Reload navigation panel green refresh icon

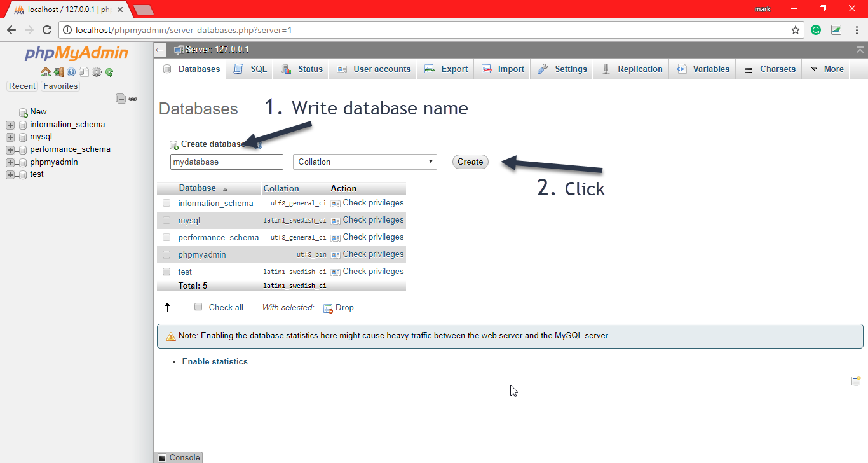coord(109,72)
